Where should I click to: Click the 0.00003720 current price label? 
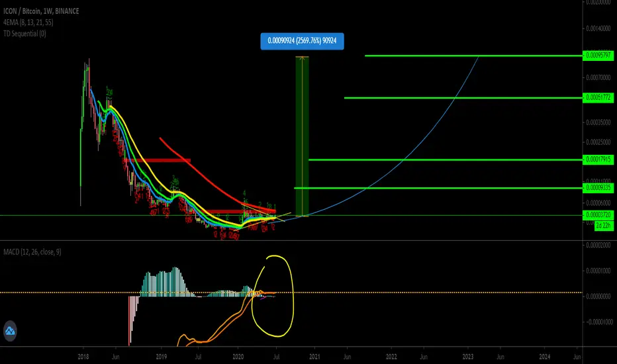coord(598,215)
